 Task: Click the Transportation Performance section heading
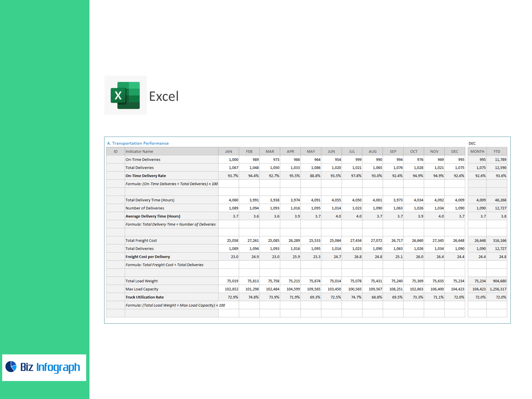click(138, 143)
